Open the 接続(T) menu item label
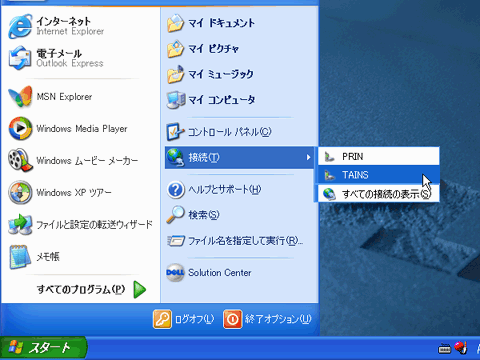This screenshot has height=360, width=480. 204,157
